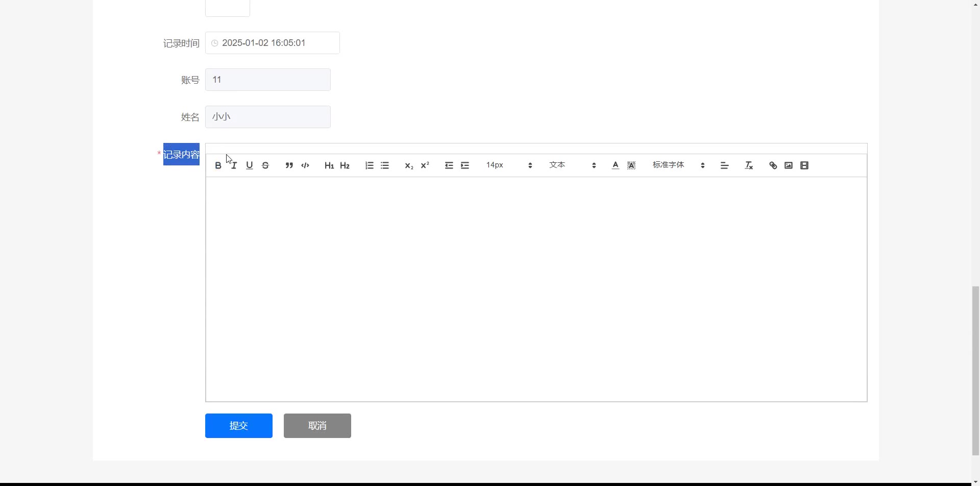The height and width of the screenshot is (486, 980).
Task: Click the 提交 submit button
Action: 239,426
